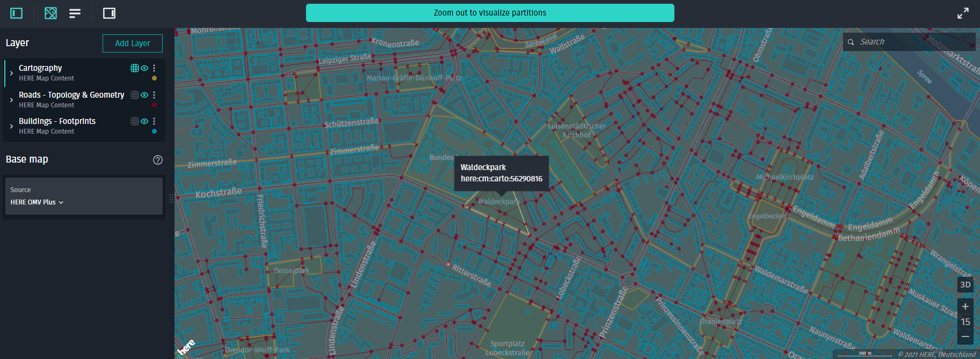Click the HERE logo on the map

(186, 347)
